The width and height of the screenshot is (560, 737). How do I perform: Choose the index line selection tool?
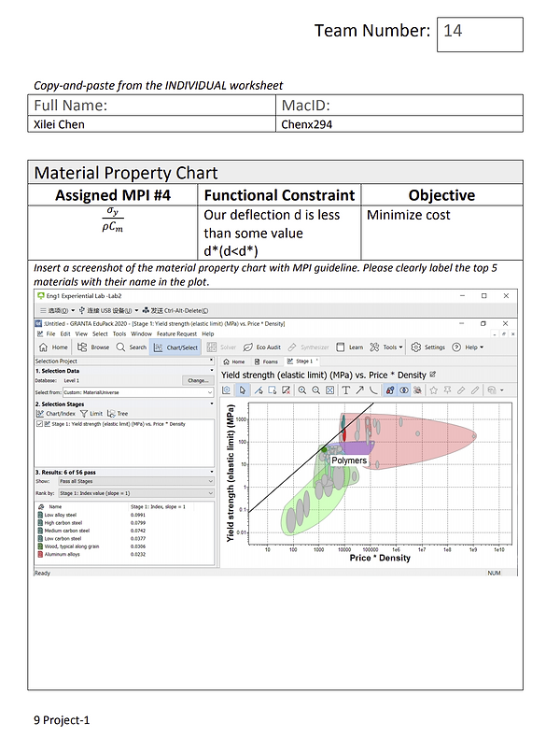259,390
